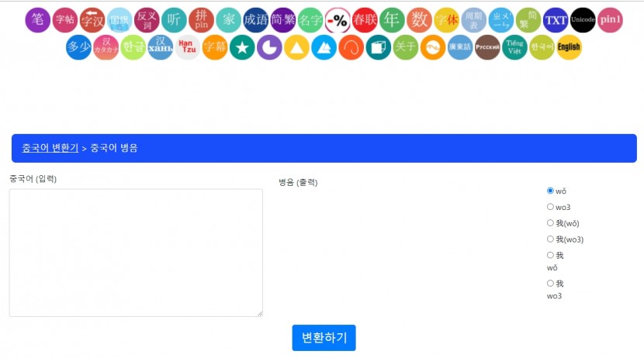
Task: Click the teal star icon
Action: [242, 47]
